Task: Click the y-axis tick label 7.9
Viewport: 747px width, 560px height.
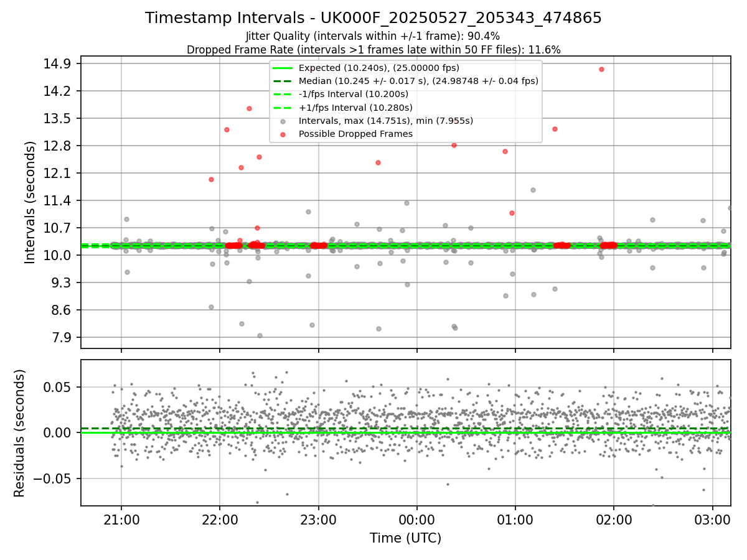Action: click(x=62, y=337)
